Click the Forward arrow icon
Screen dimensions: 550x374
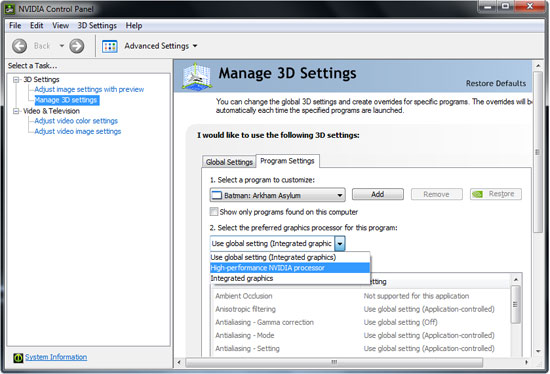(76, 46)
